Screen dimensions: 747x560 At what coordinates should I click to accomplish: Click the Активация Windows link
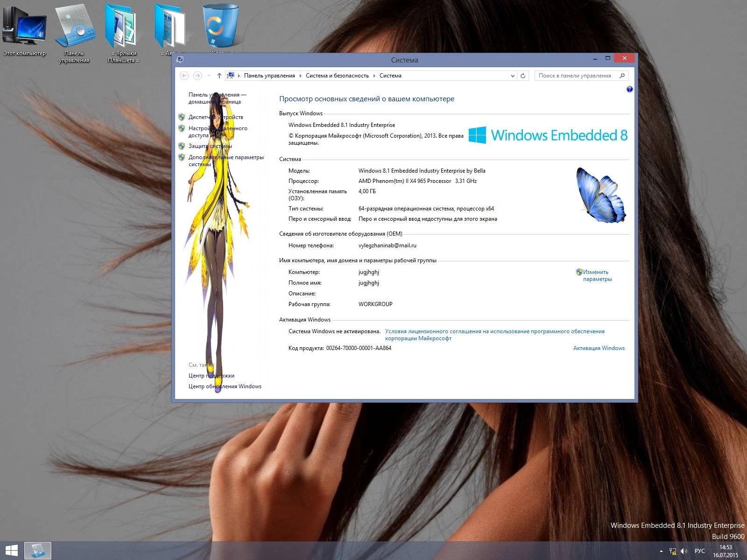[599, 348]
